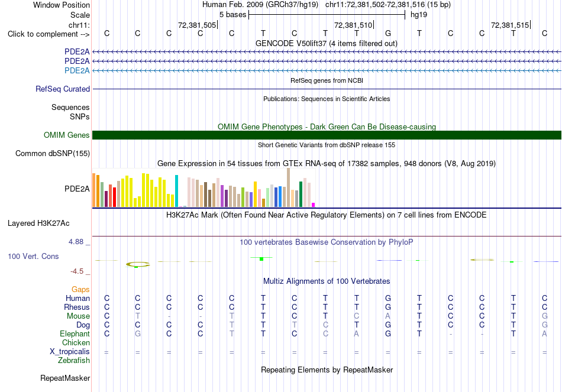Click the 72,381,515 position marker
562x392 pixels.
pos(510,25)
